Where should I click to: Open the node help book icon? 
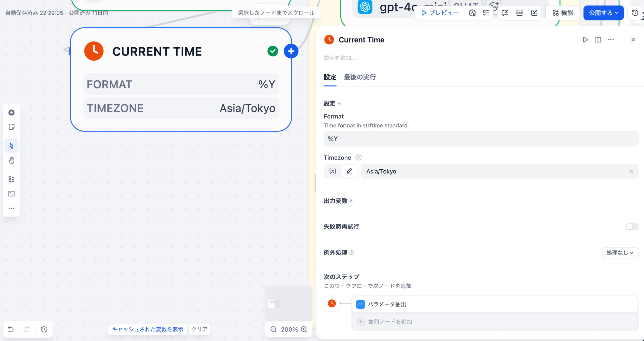598,40
